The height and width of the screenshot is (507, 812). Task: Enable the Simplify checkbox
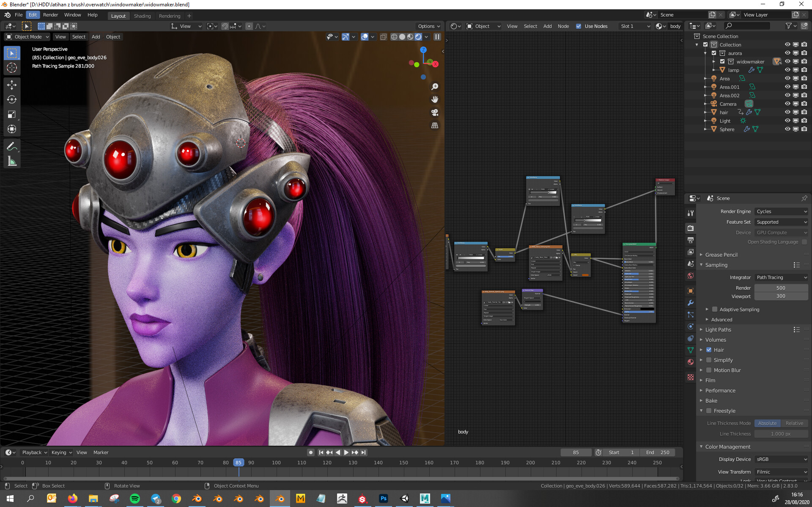709,360
